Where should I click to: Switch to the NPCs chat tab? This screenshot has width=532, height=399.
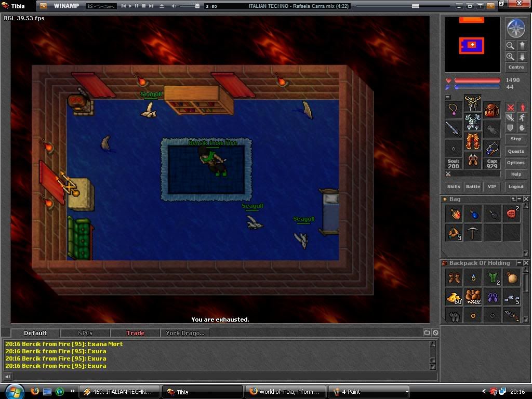point(85,333)
